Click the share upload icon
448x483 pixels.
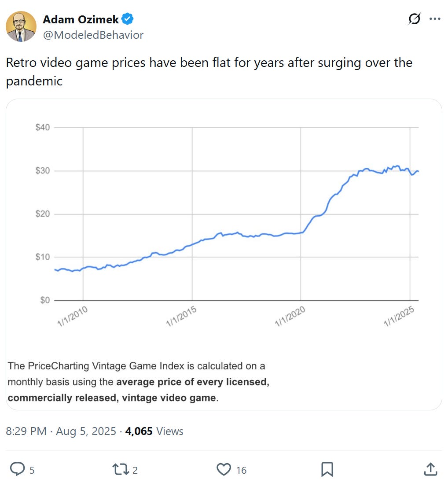coord(431,469)
